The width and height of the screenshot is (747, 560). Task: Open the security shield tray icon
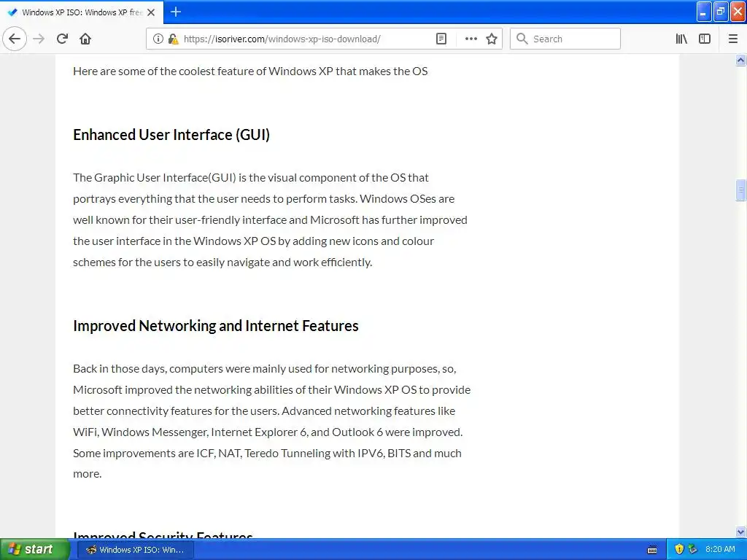[x=679, y=550]
